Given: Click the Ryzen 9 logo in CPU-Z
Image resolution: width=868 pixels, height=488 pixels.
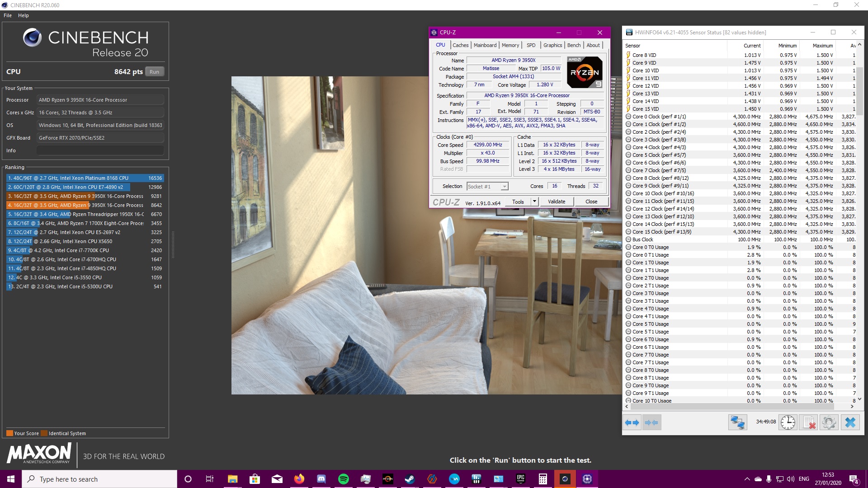Looking at the screenshot, I should point(585,72).
